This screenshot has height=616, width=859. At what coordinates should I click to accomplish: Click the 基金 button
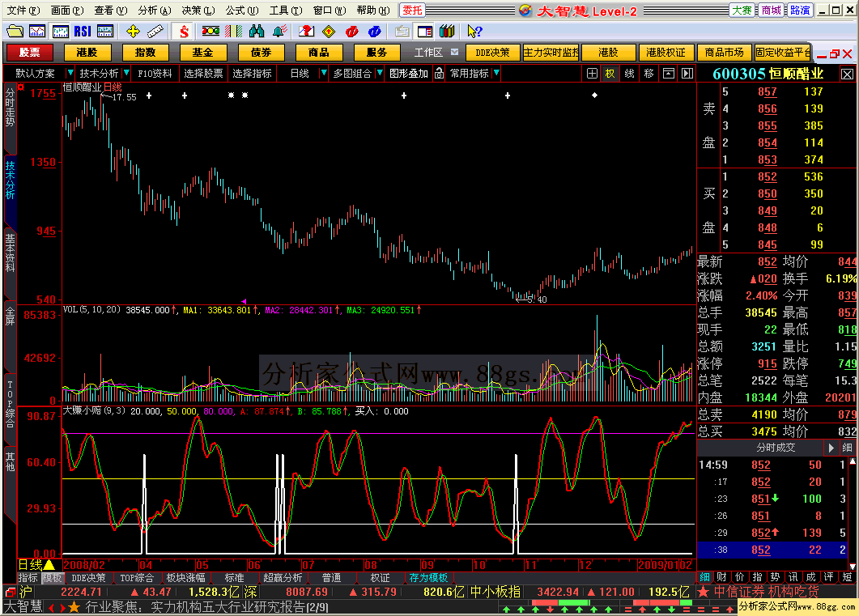[202, 52]
